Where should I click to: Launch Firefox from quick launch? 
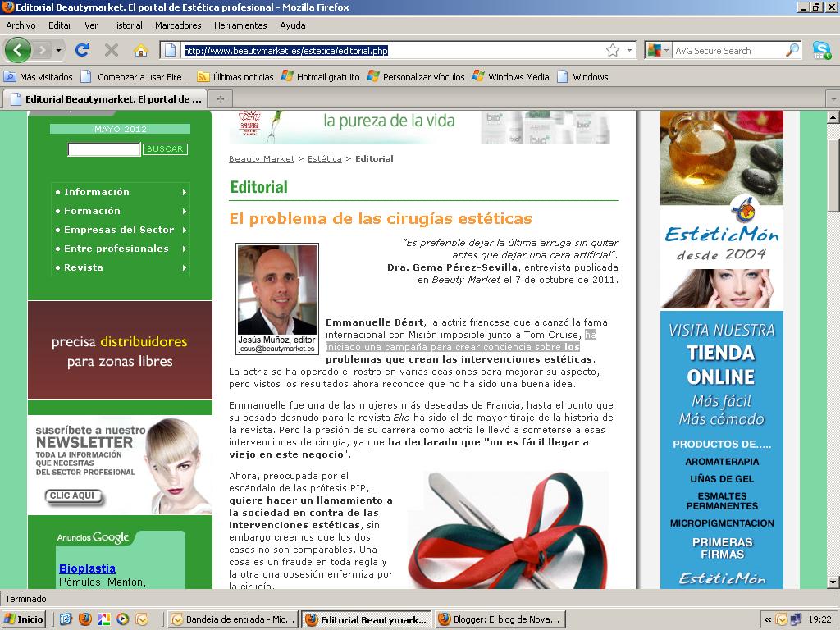pyautogui.click(x=84, y=619)
